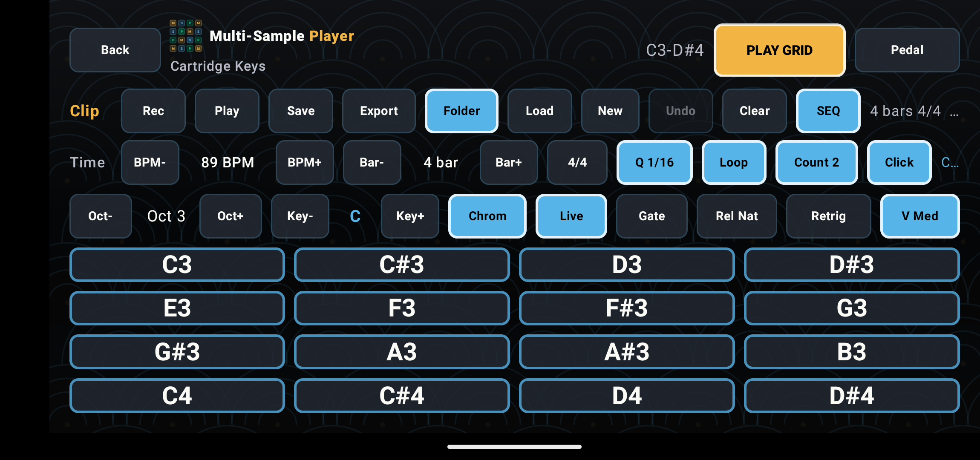
Task: Toggle Q 1/16 quantize
Action: [x=654, y=162]
